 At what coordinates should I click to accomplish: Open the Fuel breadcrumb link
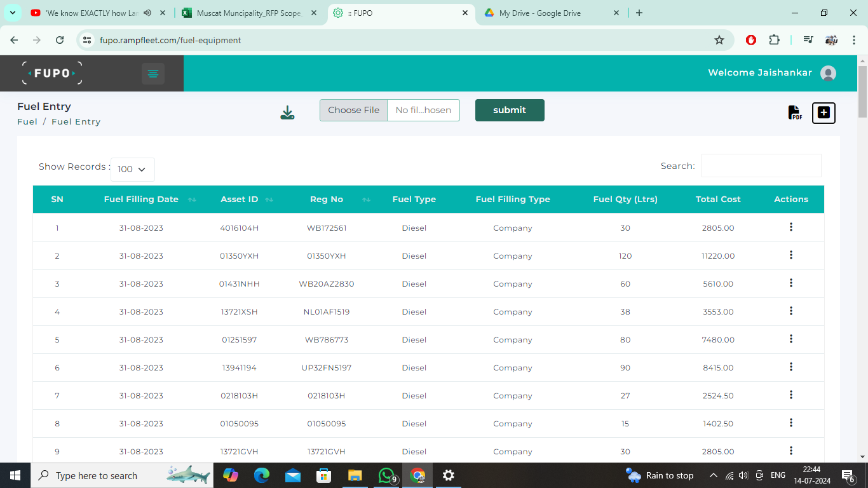click(27, 121)
